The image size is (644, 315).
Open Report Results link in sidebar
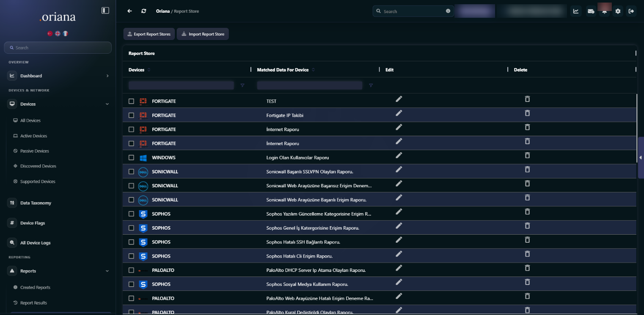(x=33, y=303)
